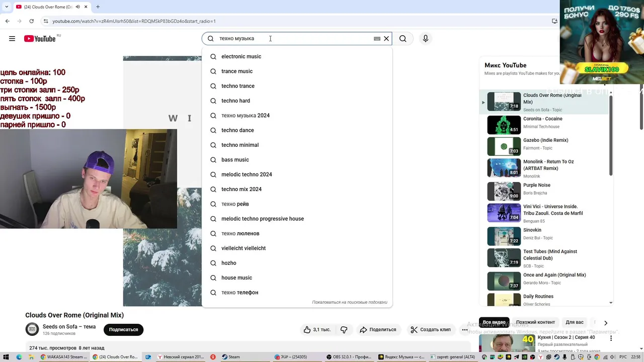Image resolution: width=644 pixels, height=362 pixels.
Task: Open a new browser tab with the plus
Action: [98, 7]
